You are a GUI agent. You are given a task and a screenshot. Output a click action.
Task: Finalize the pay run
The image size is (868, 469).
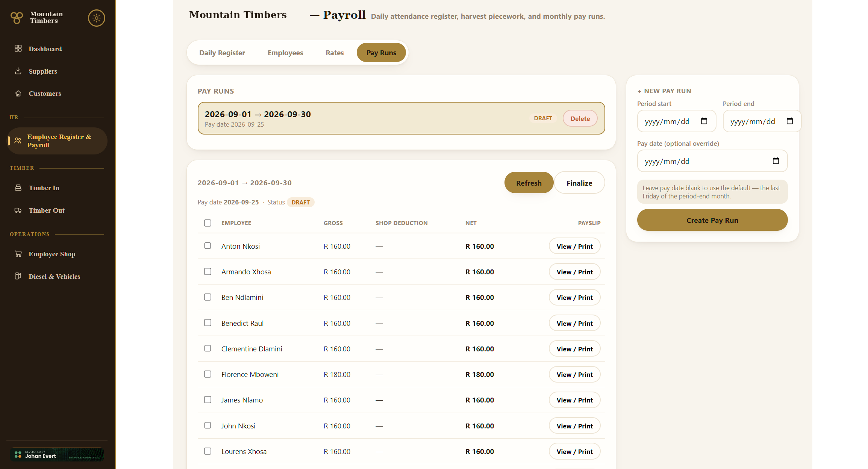click(579, 183)
